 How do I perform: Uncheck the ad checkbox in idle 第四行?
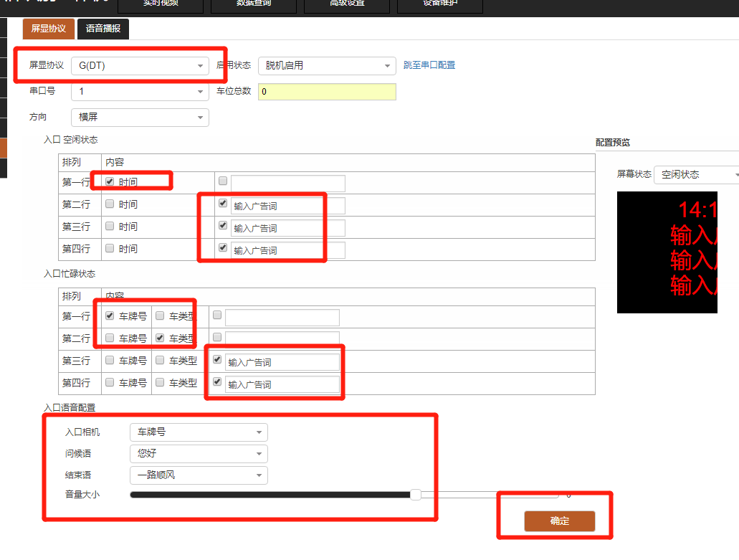(223, 247)
